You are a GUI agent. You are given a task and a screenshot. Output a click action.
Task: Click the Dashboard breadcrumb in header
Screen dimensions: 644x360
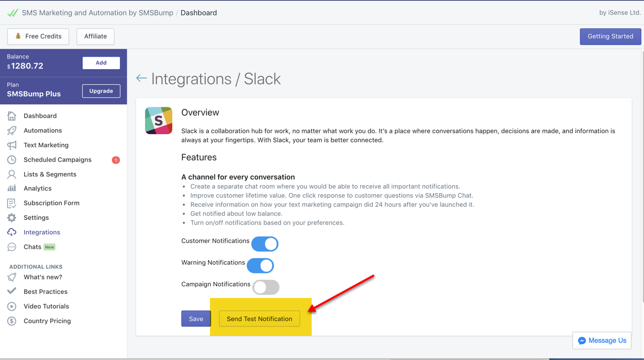point(199,13)
